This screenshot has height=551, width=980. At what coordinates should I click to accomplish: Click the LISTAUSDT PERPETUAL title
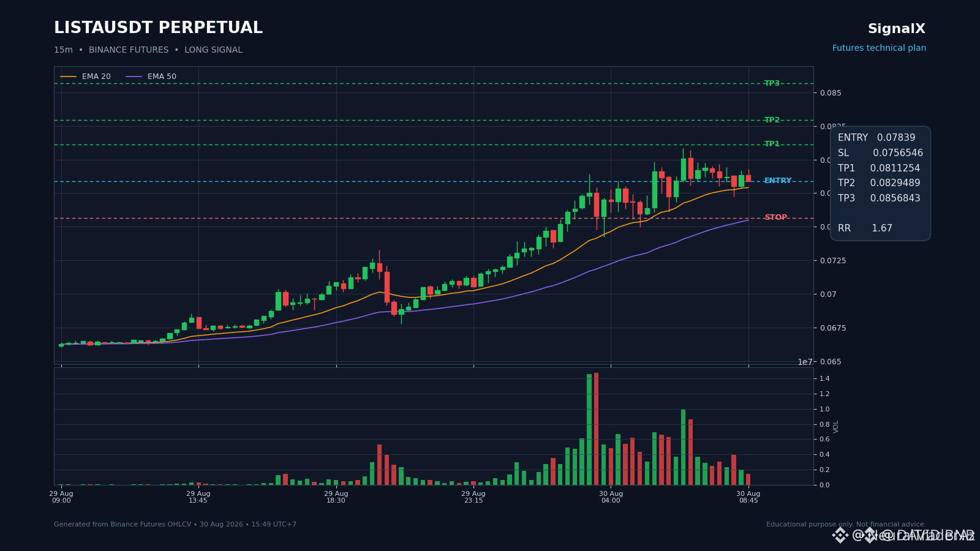(158, 28)
